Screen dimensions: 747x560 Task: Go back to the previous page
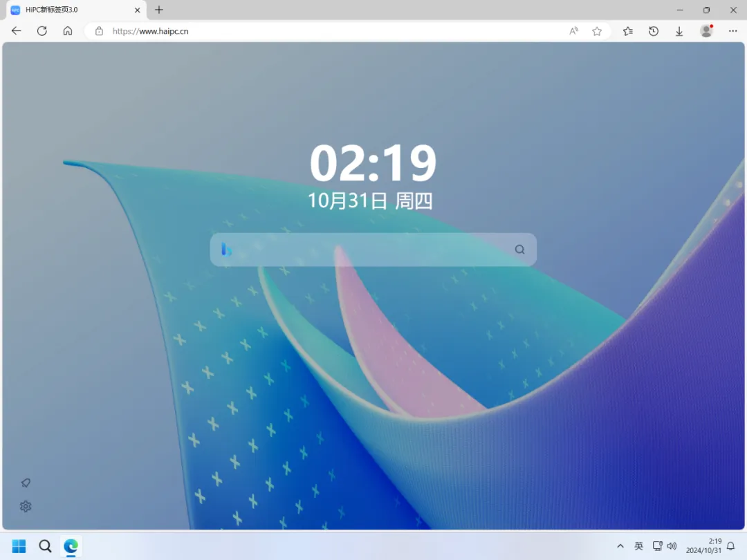pos(16,31)
